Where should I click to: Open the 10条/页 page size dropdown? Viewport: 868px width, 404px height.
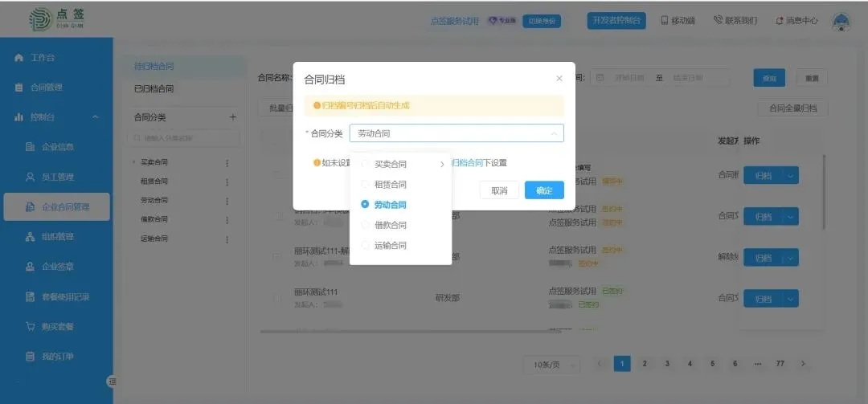[551, 365]
